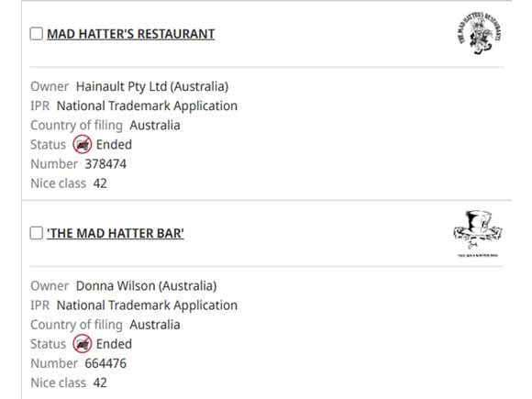Viewport: 532px width, 399px height.
Task: View the Mad Hatter's Restaurant circular logo
Action: [x=479, y=33]
